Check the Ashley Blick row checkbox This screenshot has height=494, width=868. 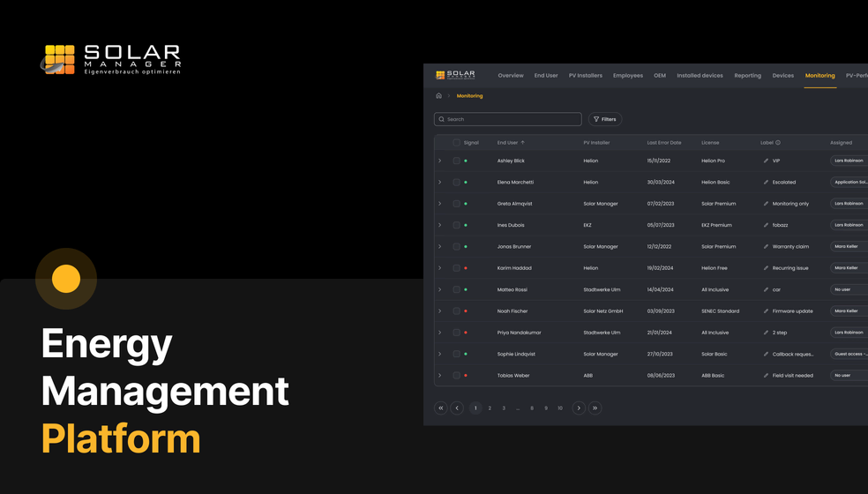tap(457, 161)
